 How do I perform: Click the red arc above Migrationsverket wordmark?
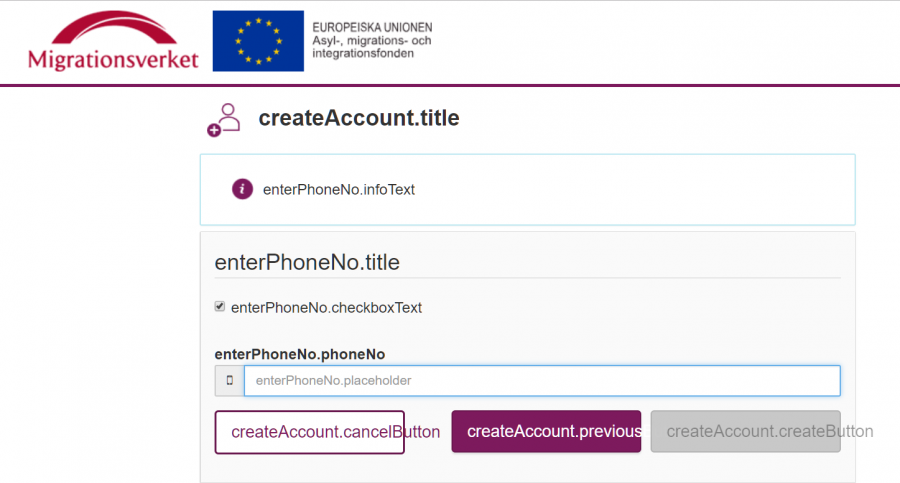113,26
